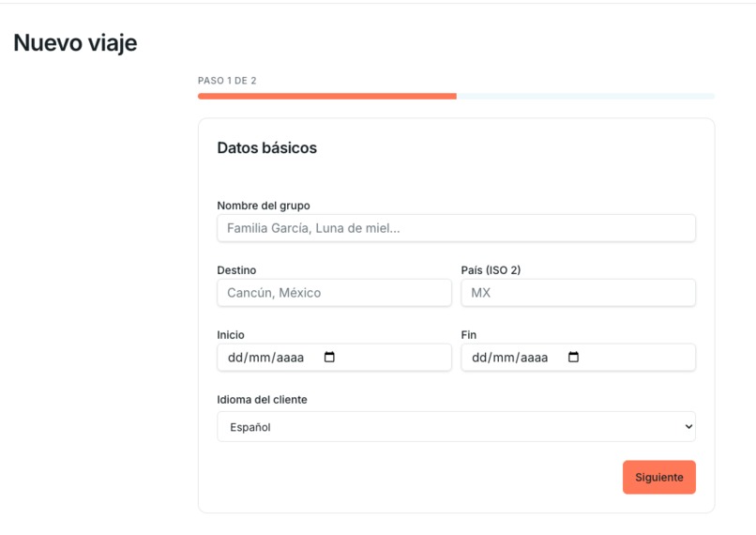Click the 'Destino' label
This screenshot has height=535, width=756.
point(236,270)
